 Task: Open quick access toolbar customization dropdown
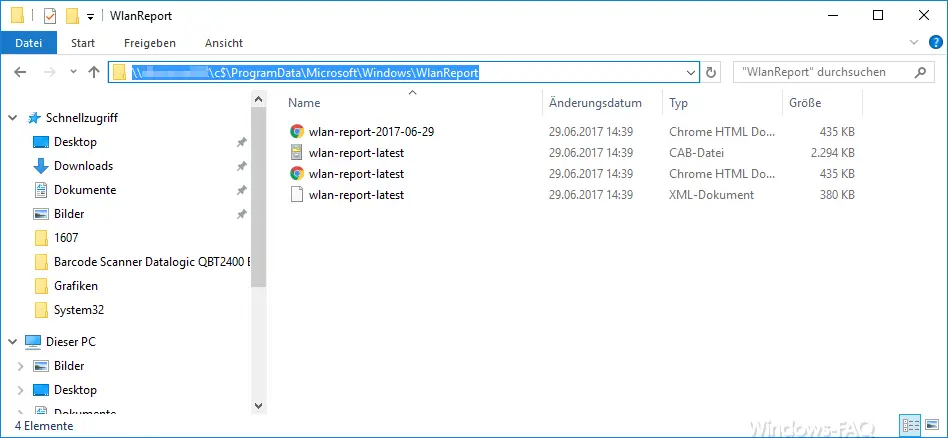click(x=90, y=17)
